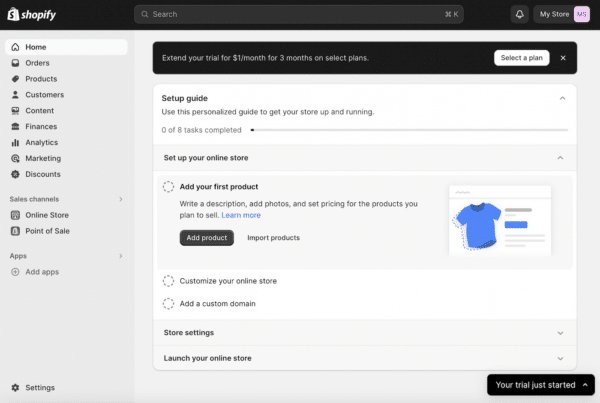Open Discounts section

pos(67,174)
